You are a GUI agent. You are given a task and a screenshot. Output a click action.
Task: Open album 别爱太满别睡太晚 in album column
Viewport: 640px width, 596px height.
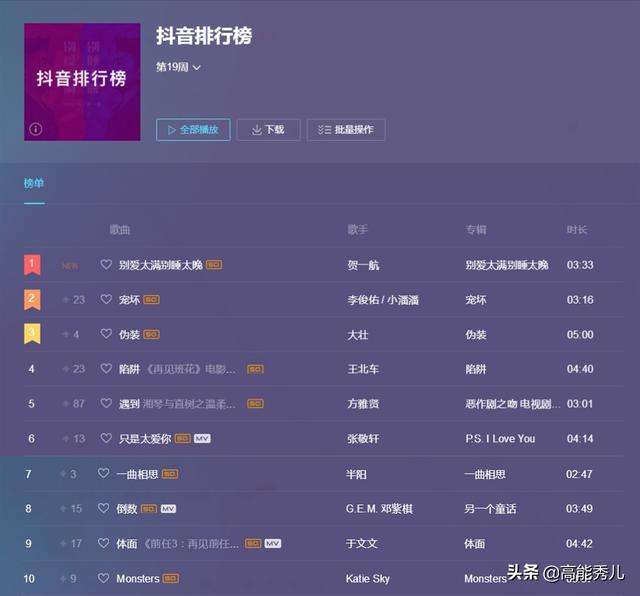pyautogui.click(x=507, y=265)
